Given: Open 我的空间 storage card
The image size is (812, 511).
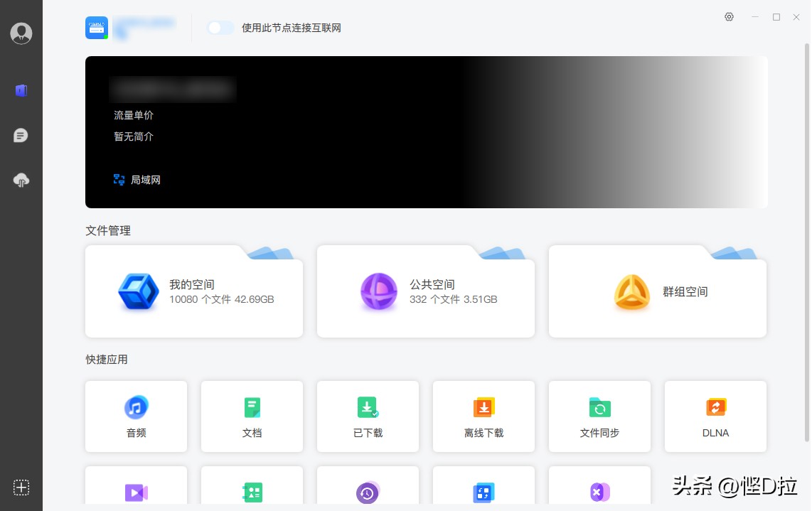Looking at the screenshot, I should click(x=193, y=291).
